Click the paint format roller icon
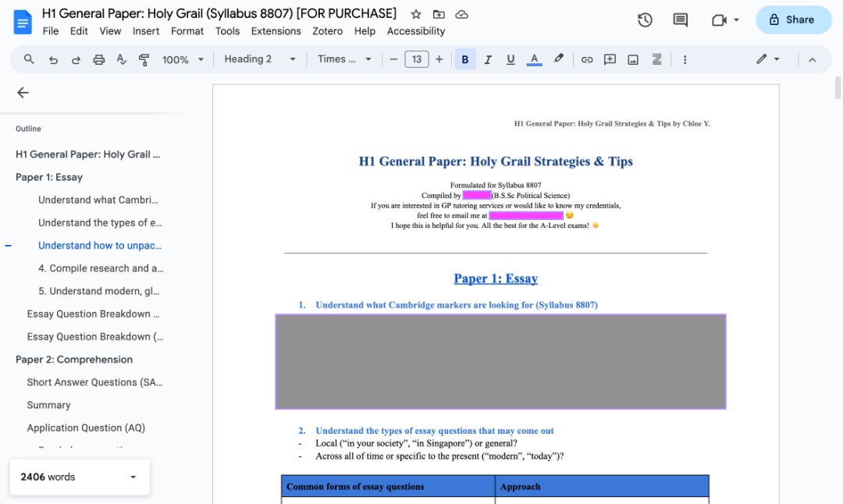Image resolution: width=843 pixels, height=504 pixels. pyautogui.click(x=144, y=59)
